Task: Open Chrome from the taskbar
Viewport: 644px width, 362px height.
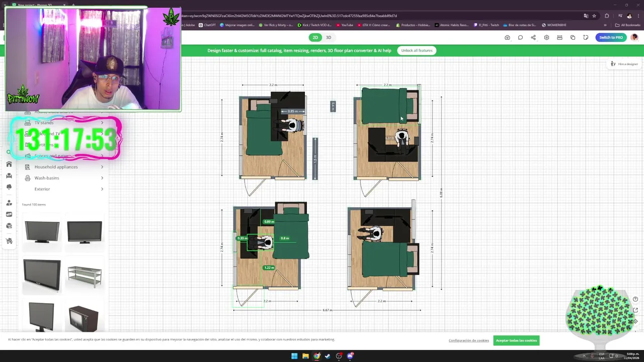Action: tap(316, 356)
